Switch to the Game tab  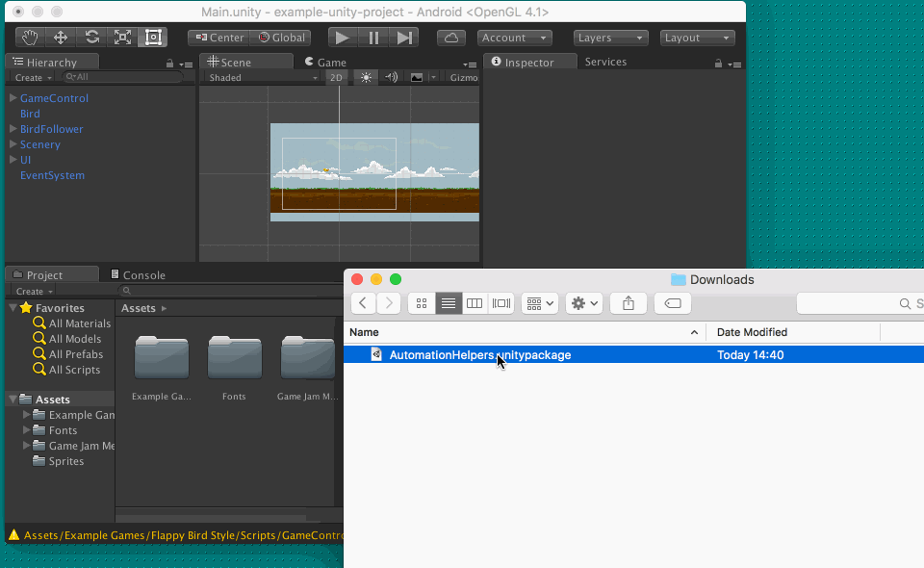coord(325,63)
